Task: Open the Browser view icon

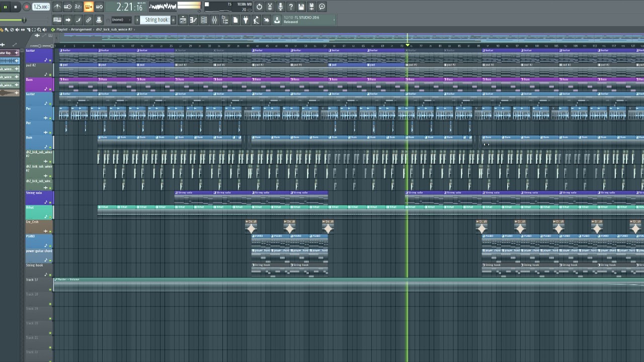Action: 225,20
